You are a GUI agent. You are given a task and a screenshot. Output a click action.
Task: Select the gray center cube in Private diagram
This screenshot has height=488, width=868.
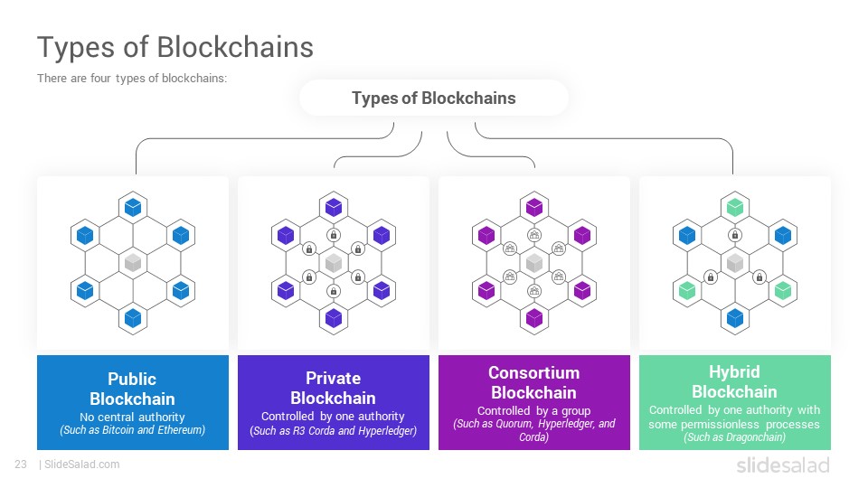(334, 263)
